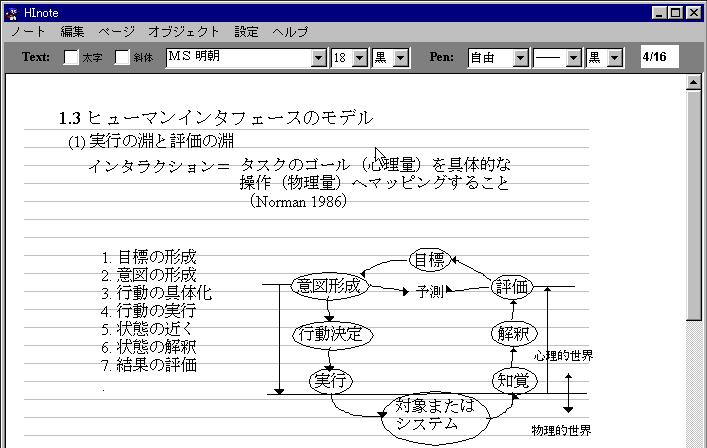
Task: Toggle the 斜体 italic checkbox
Action: (x=123, y=58)
